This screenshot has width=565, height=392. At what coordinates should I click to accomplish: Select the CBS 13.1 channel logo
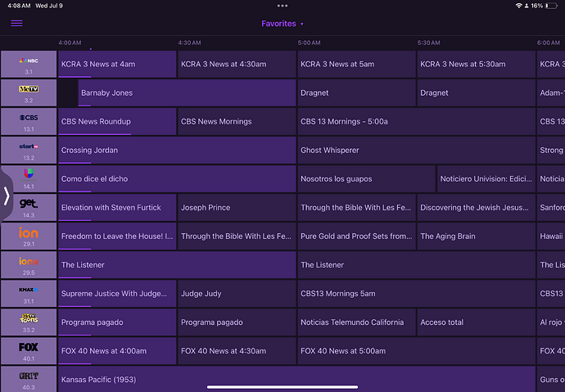[29, 121]
